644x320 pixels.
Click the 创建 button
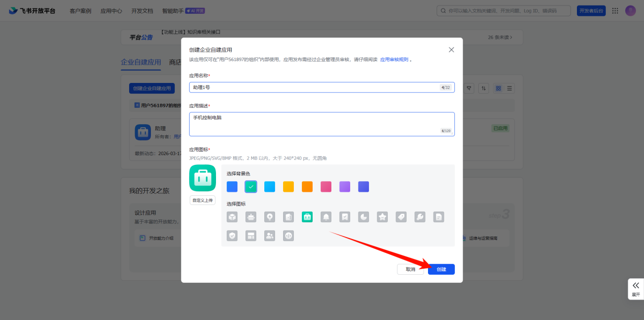(x=441, y=270)
